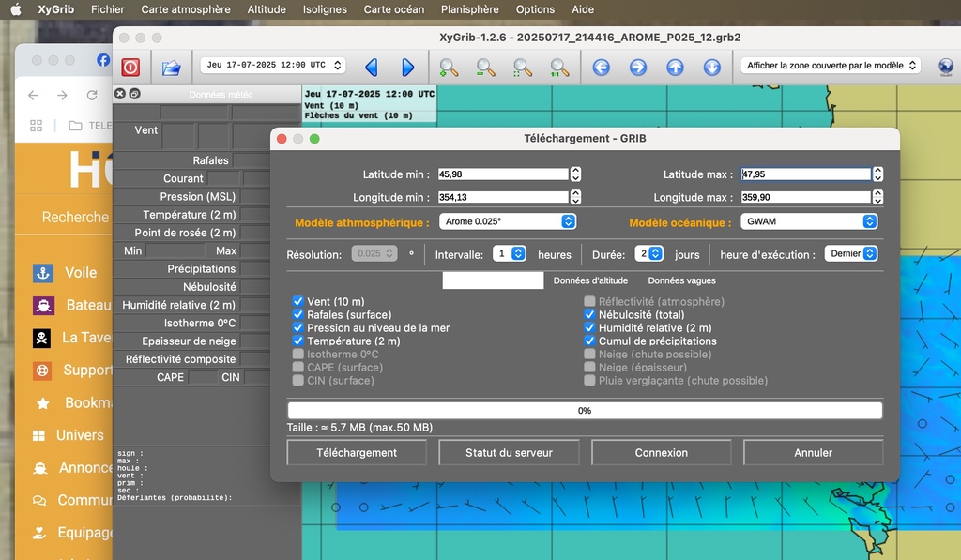Switch to the Données d'altitude tab

pos(591,280)
